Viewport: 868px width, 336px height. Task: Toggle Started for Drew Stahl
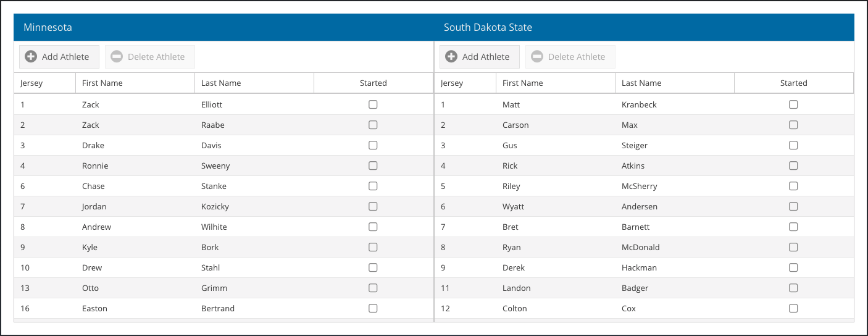[x=373, y=267]
